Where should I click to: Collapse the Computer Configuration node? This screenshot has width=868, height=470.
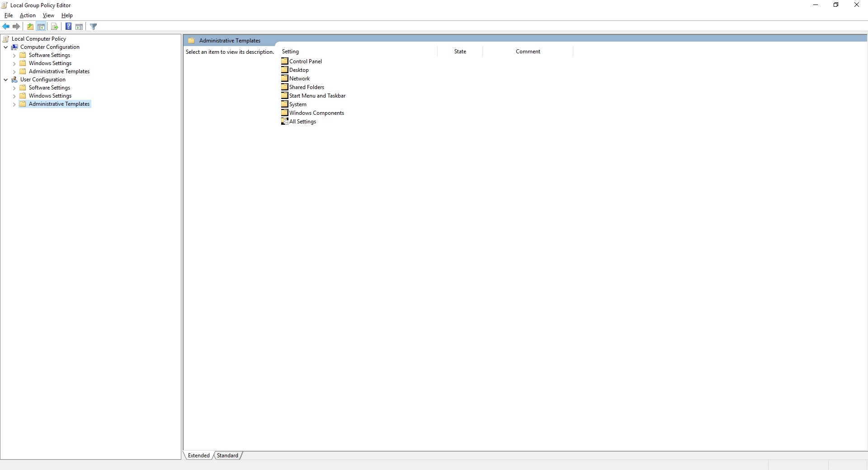coord(5,47)
